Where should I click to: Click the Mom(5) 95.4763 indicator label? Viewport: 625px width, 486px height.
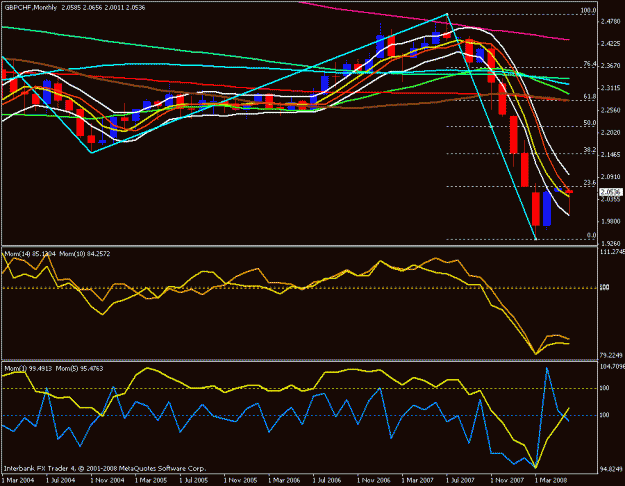(x=79, y=369)
